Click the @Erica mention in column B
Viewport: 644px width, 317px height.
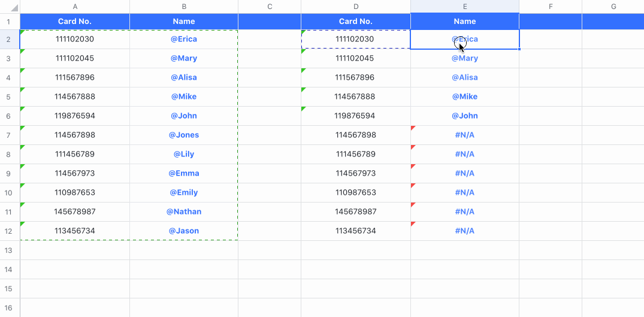coord(184,40)
